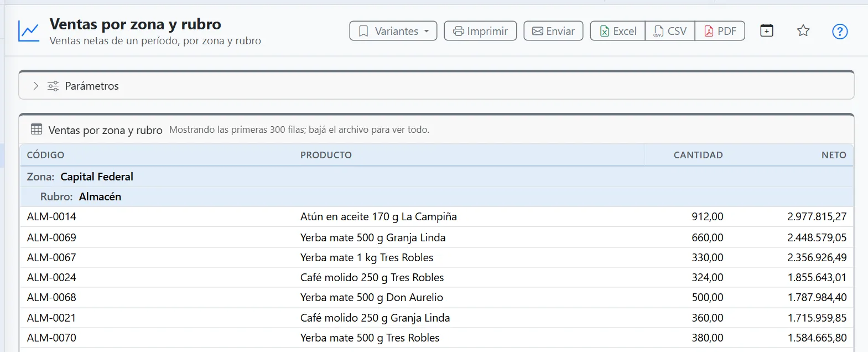Export report to Excel
The image size is (868, 352).
point(618,31)
